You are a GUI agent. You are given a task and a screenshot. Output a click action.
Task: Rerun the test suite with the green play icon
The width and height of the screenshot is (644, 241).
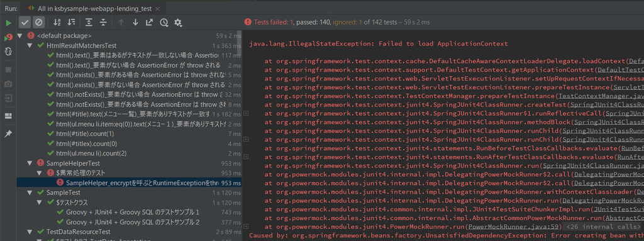click(8, 23)
